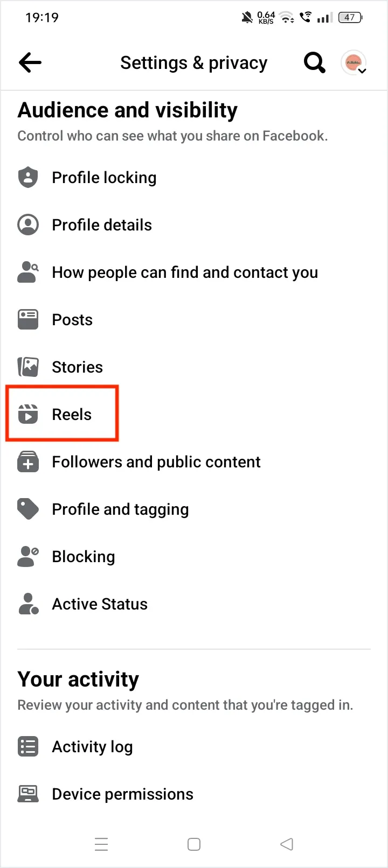Tap the battery indicator in status bar
The width and height of the screenshot is (388, 868).
coord(350,18)
